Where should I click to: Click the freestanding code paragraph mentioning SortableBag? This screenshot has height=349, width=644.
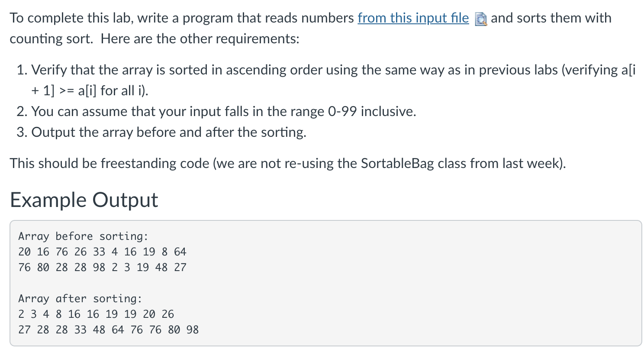tap(288, 164)
